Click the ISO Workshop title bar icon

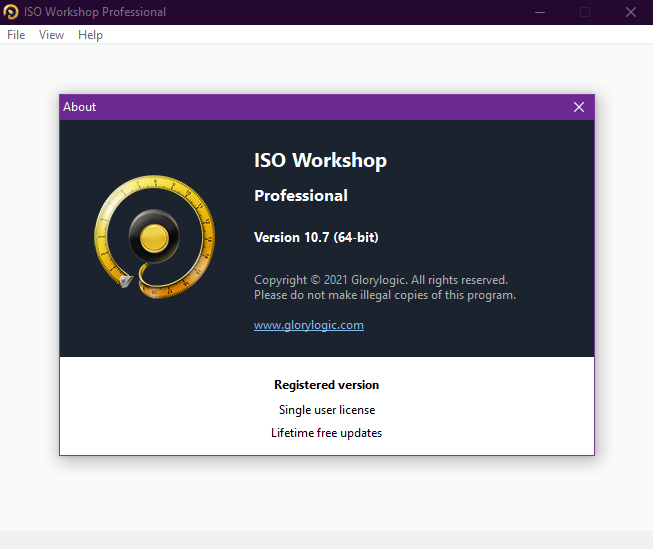[11, 12]
